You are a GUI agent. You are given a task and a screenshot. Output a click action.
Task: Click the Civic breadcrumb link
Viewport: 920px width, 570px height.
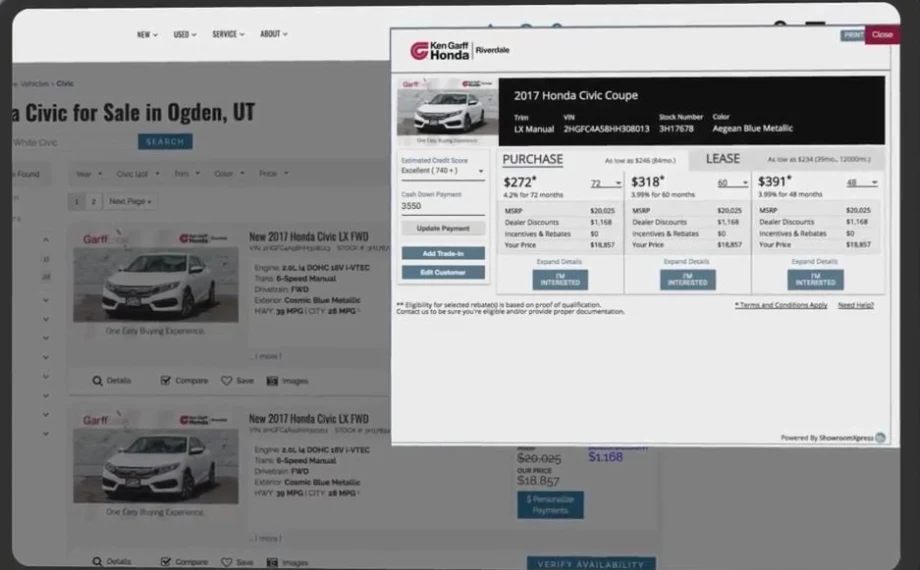tap(65, 83)
